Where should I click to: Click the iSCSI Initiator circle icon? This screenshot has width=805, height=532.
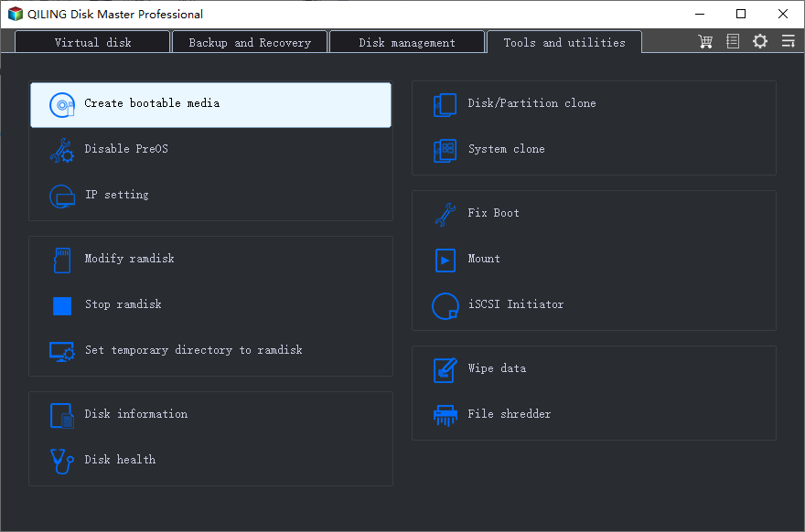click(x=445, y=305)
